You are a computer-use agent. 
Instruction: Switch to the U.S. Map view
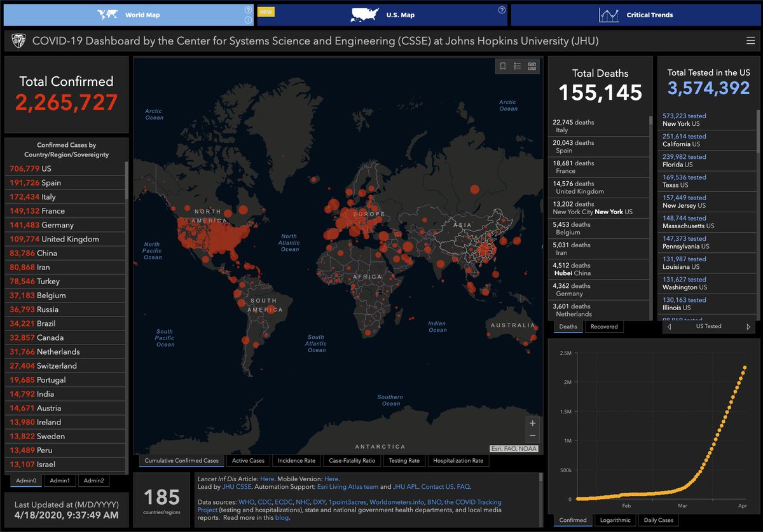point(383,15)
